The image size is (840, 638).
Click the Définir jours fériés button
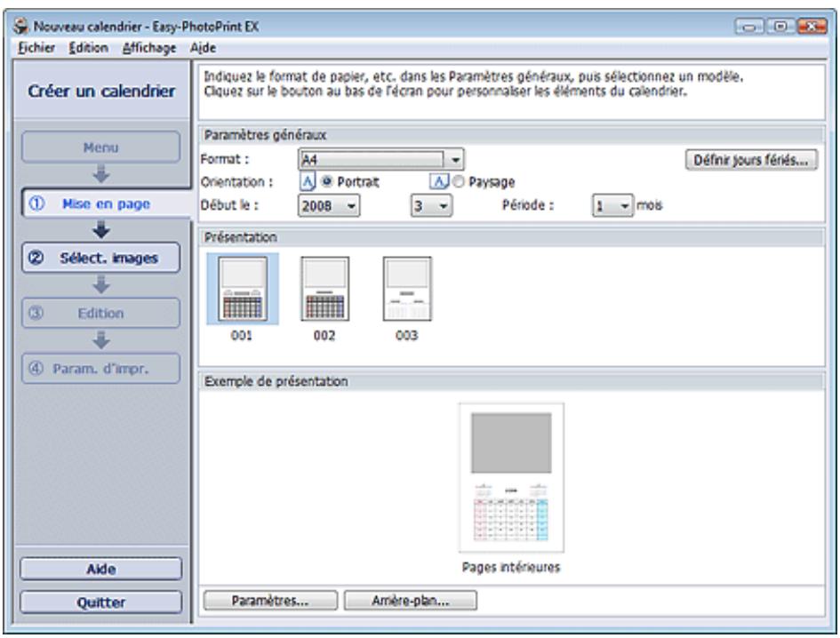point(751,160)
